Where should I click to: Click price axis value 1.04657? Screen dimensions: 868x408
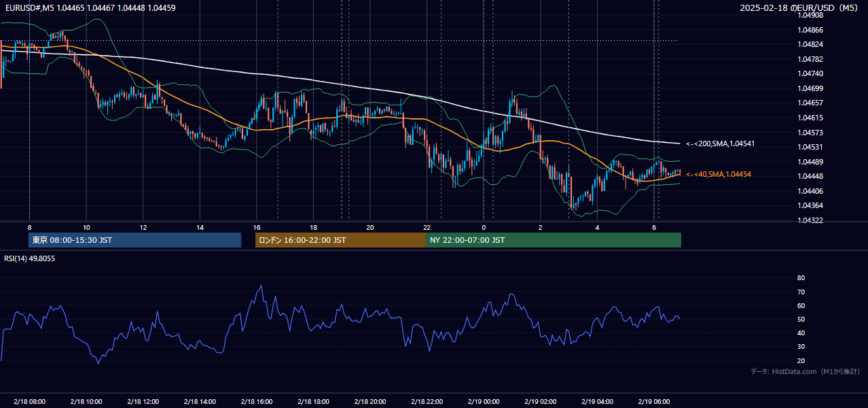(811, 103)
